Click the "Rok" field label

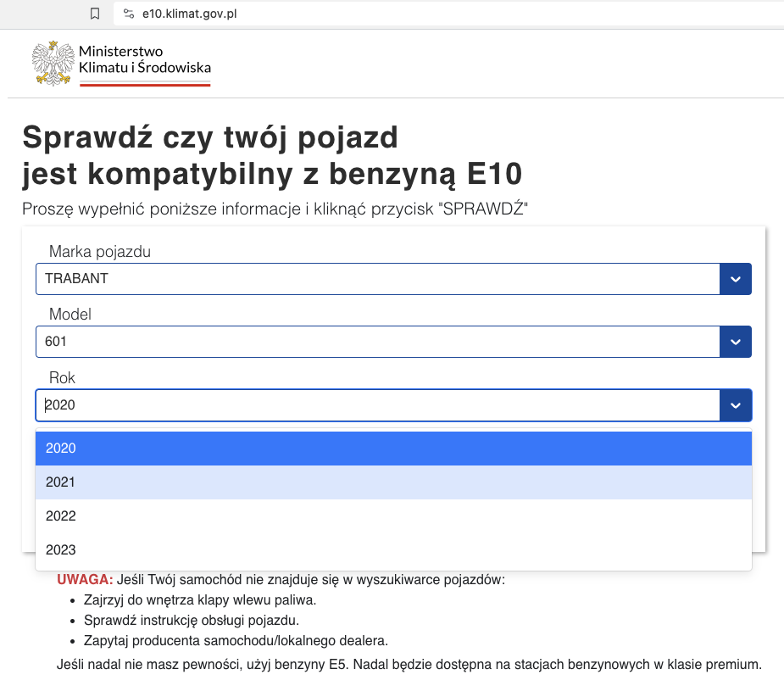(62, 378)
